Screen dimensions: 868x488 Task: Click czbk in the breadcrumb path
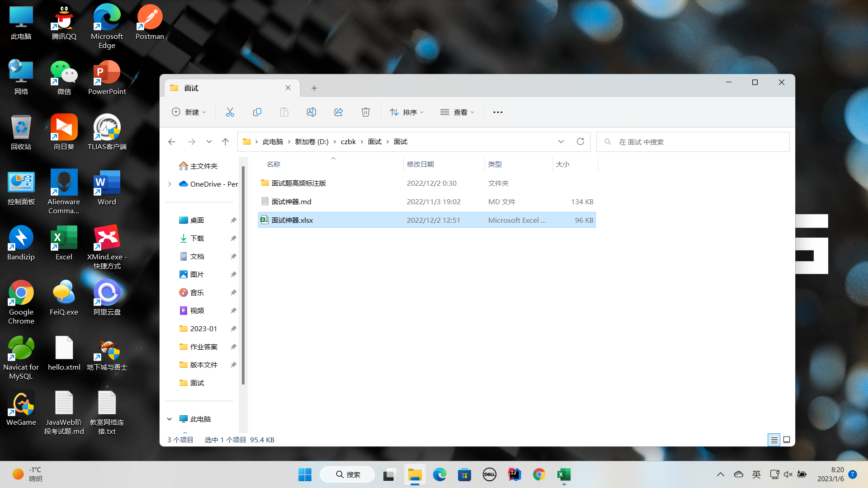click(348, 141)
